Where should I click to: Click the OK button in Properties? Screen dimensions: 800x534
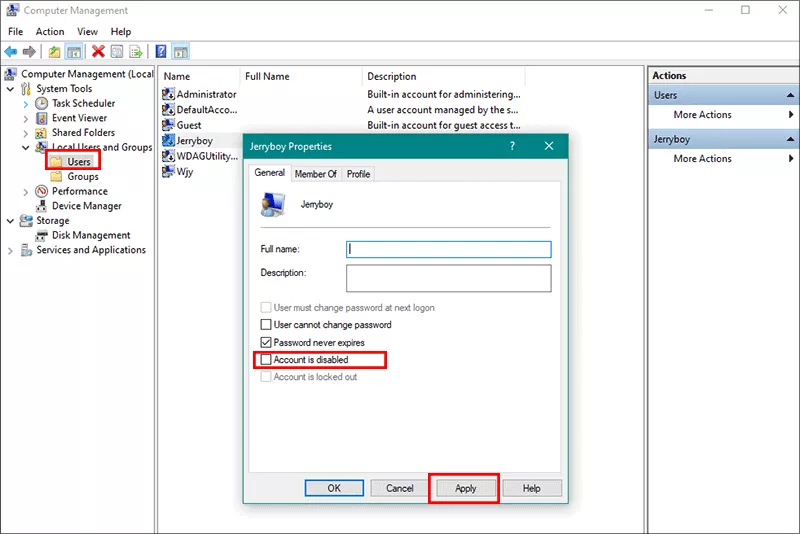pyautogui.click(x=334, y=488)
